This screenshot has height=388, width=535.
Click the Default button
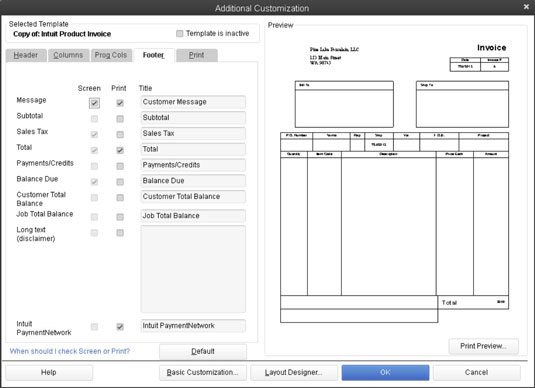pyautogui.click(x=203, y=351)
